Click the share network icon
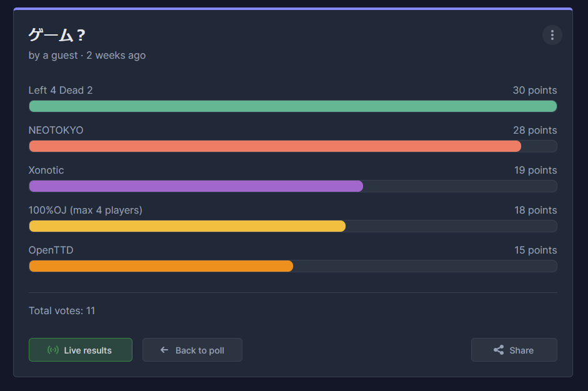Viewport: 588px width, 391px height. (x=498, y=350)
